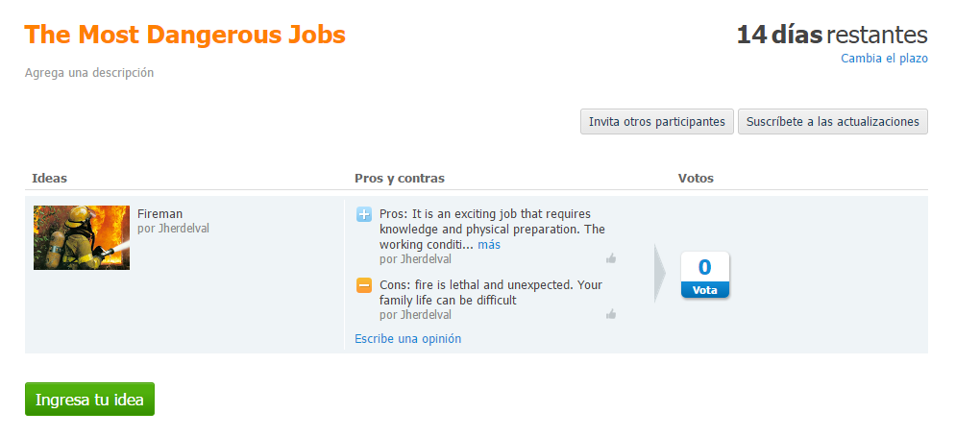This screenshot has width=980, height=438.
Task: Vote for the Fireman idea
Action: (704, 290)
